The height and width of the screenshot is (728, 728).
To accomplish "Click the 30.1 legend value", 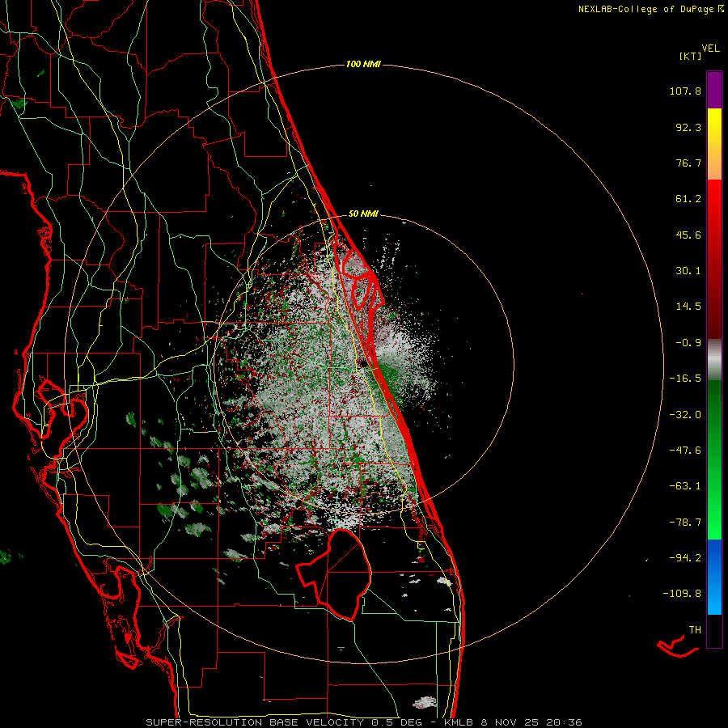I will [688, 271].
